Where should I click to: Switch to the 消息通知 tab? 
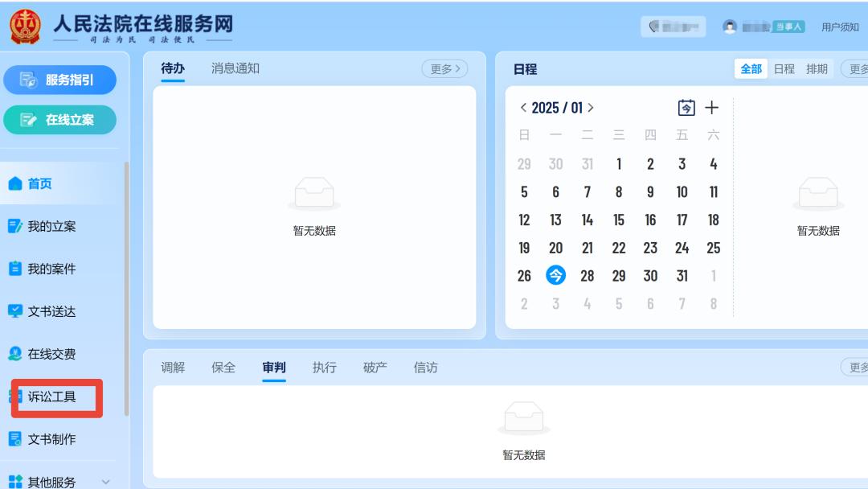pyautogui.click(x=235, y=69)
